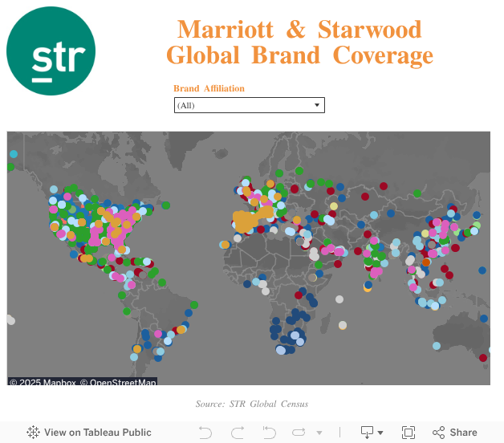504x443 pixels.
Task: Open the Brand Affiliation dropdown
Action: 249,105
